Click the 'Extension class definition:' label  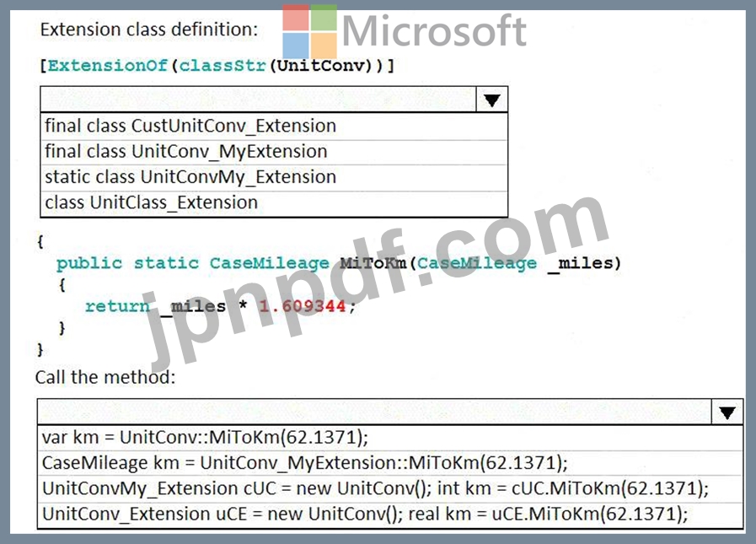point(149,30)
